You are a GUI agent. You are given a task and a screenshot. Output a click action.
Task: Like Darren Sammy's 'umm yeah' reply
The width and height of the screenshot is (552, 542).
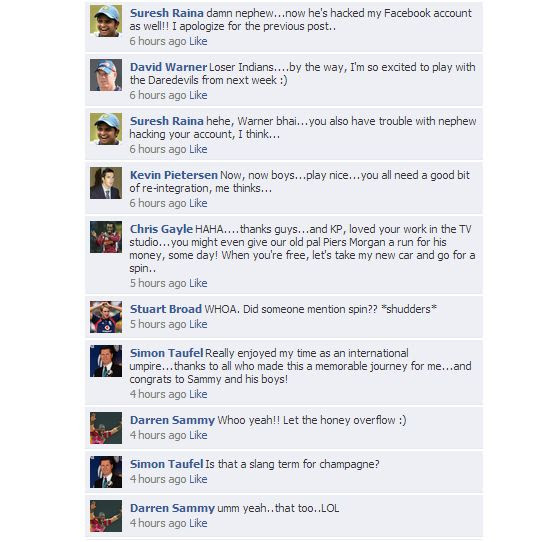198,523
